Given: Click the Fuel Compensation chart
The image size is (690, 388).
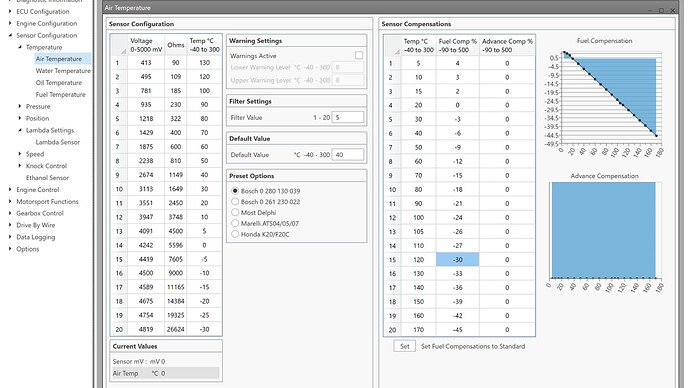Looking at the screenshot, I should (604, 97).
